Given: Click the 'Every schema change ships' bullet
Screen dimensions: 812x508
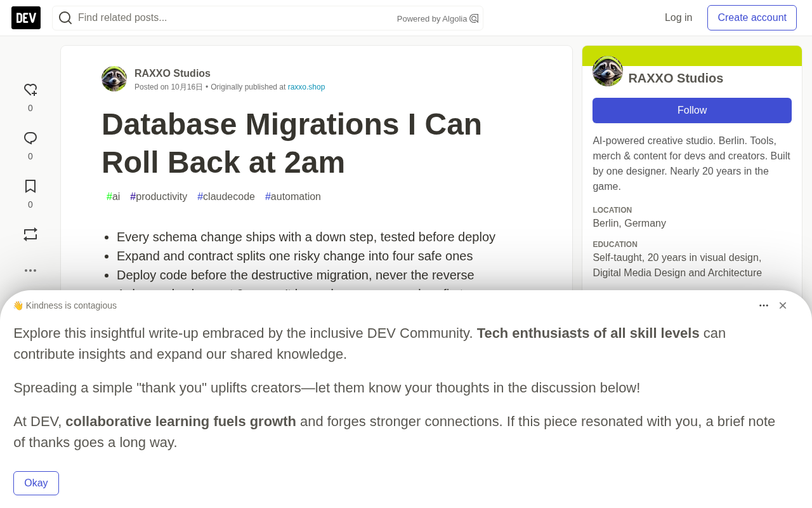Looking at the screenshot, I should pyautogui.click(x=306, y=237).
